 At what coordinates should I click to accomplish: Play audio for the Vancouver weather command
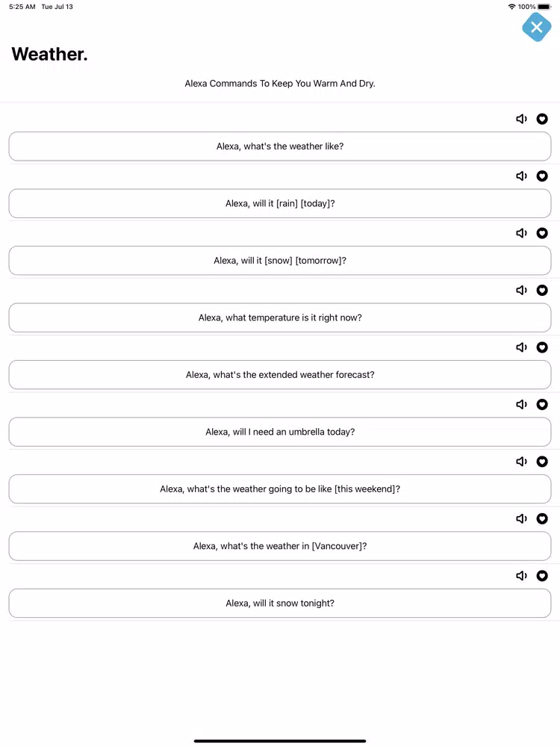click(521, 519)
